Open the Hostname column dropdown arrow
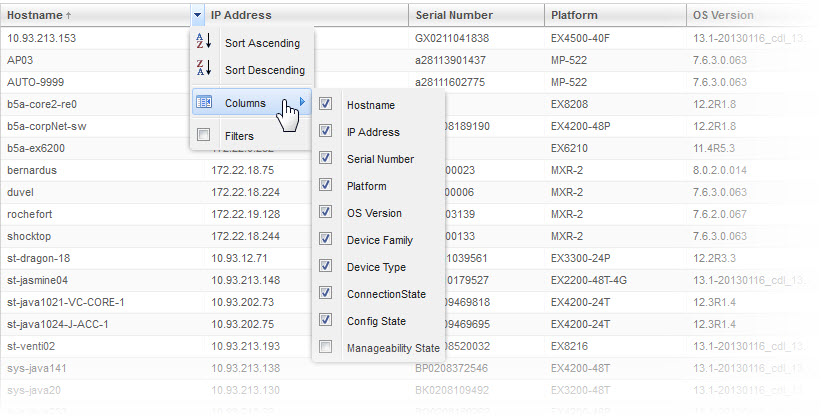 (194, 15)
